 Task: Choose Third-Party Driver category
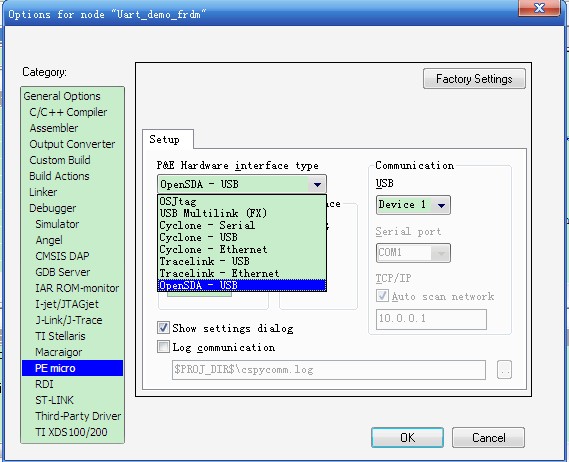(x=78, y=416)
